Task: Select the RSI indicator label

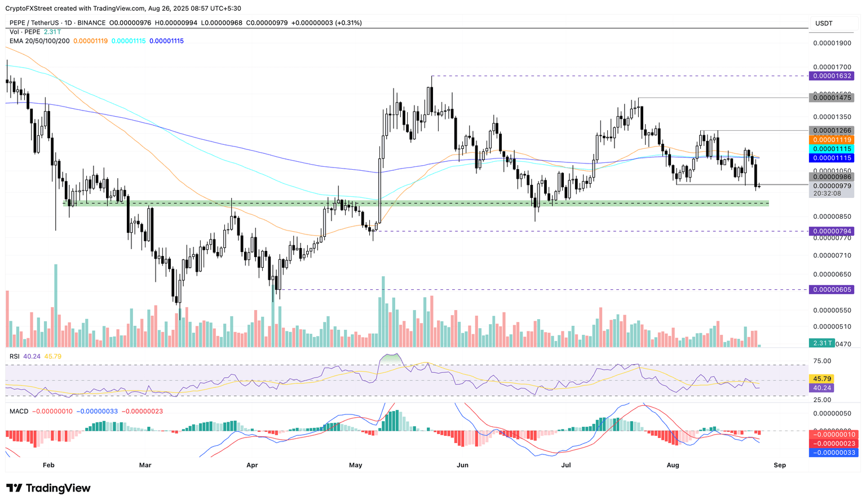Action: (15, 356)
